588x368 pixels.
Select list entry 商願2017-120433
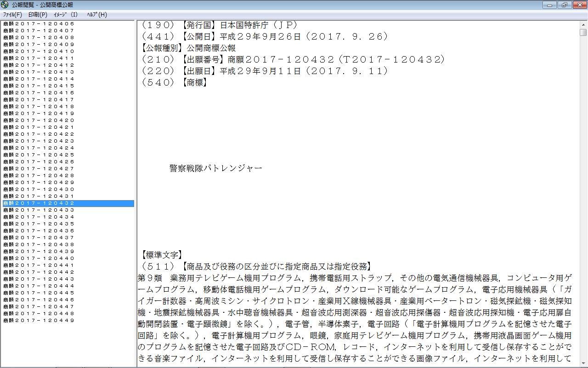[39, 210]
